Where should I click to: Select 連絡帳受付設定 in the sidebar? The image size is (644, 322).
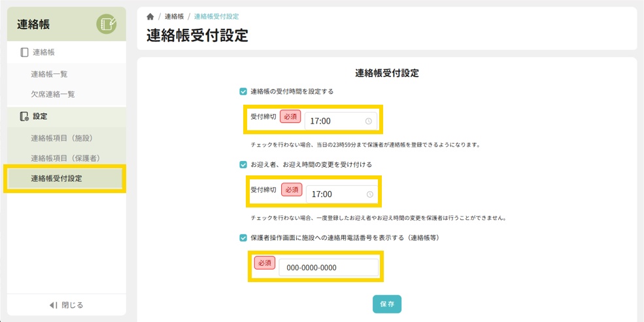point(56,178)
